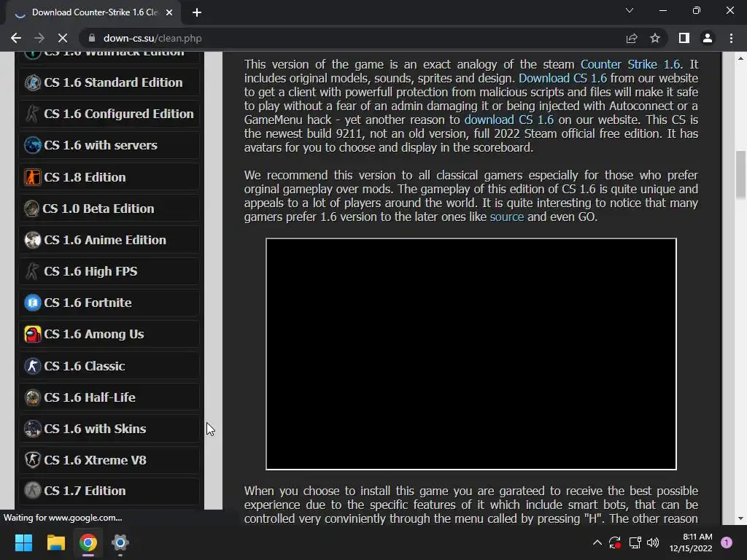Open Chrome three-dot menu
The height and width of the screenshot is (560, 747).
tap(731, 38)
